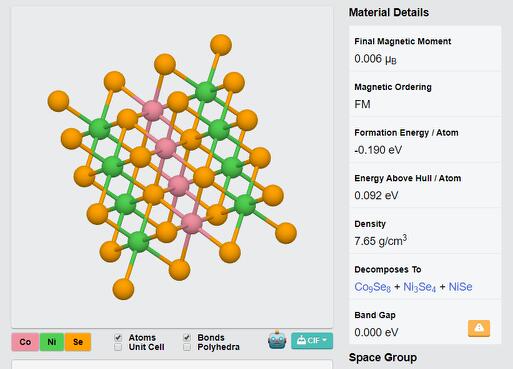Select the -0.190 eV formation energy value
Viewport: 513px width, 369px height.
(378, 150)
